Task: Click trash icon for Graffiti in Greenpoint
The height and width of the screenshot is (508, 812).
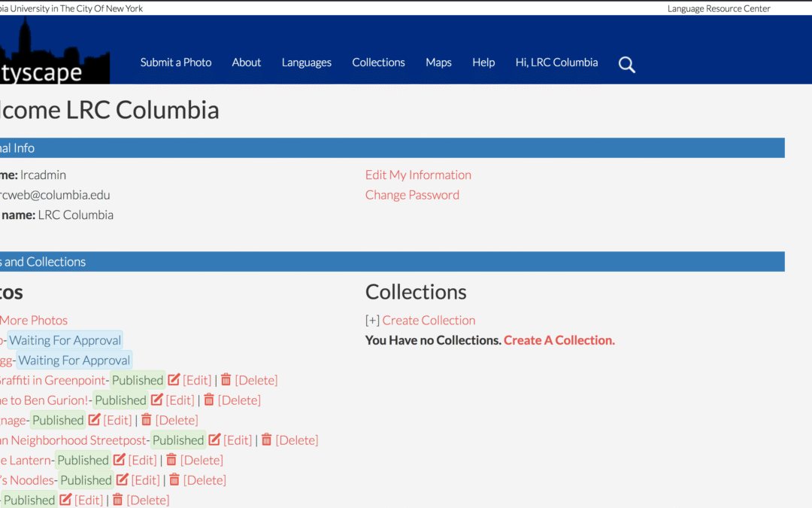Action: pos(226,380)
